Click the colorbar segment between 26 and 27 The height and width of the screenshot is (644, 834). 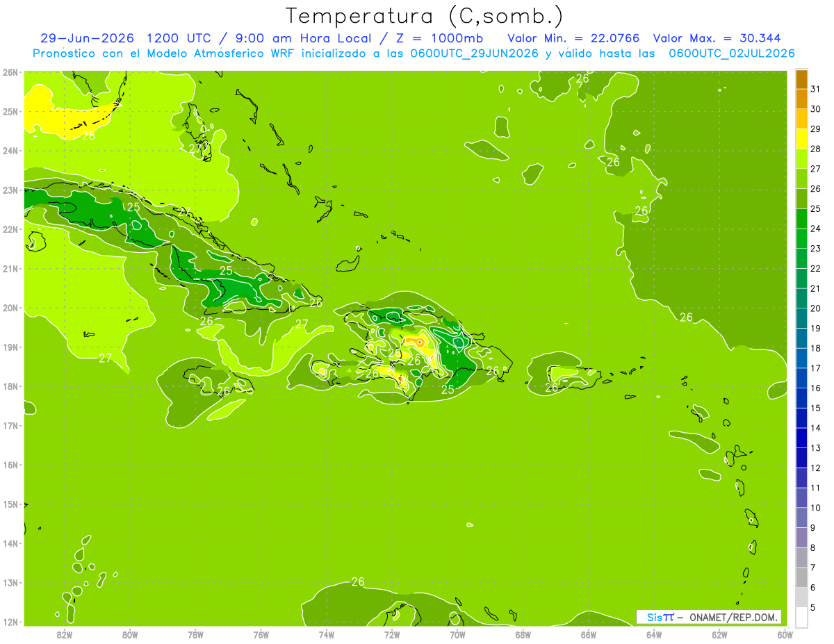coord(801,179)
